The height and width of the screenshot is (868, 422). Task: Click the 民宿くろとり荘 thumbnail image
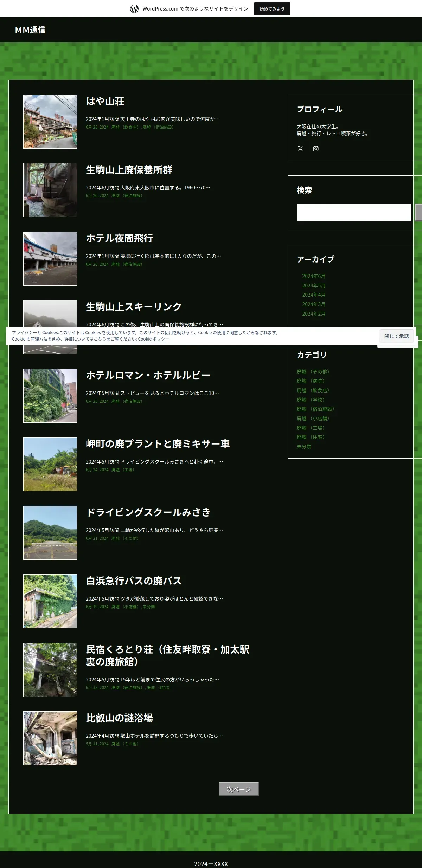point(50,670)
